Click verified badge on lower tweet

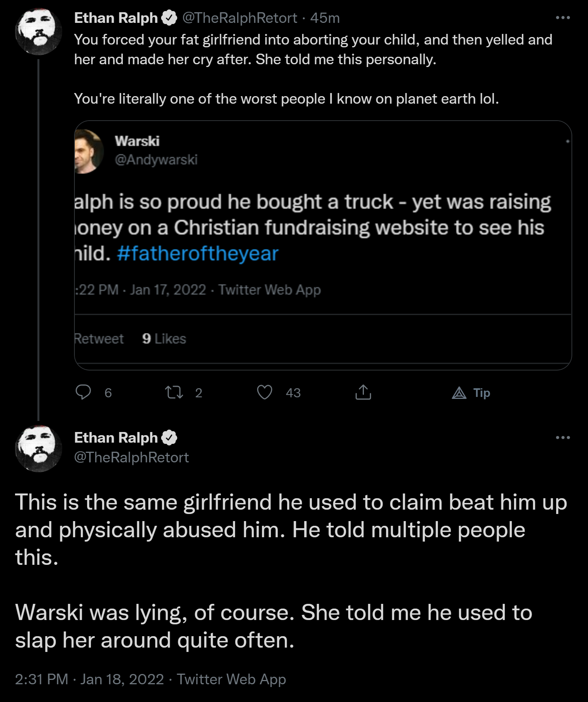coord(169,438)
